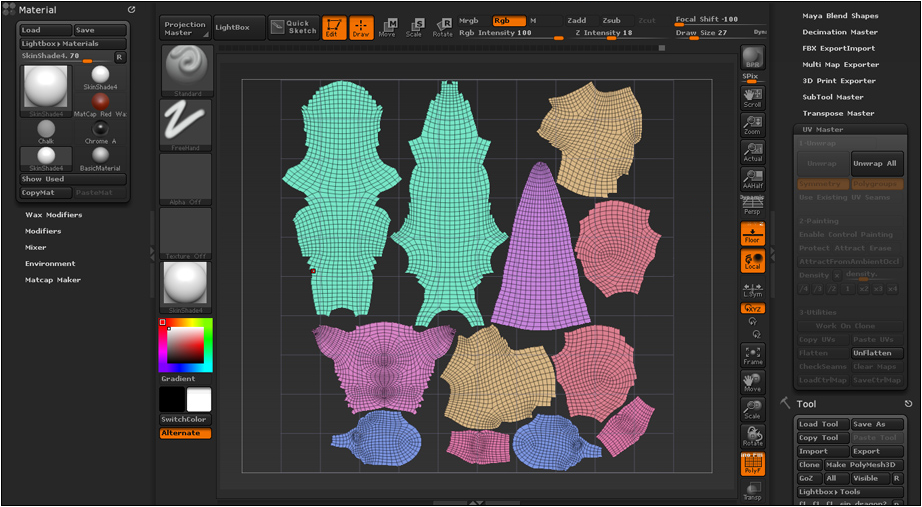Expand the Matcap Maker section
Screen dimensions: 922x507
[53, 280]
